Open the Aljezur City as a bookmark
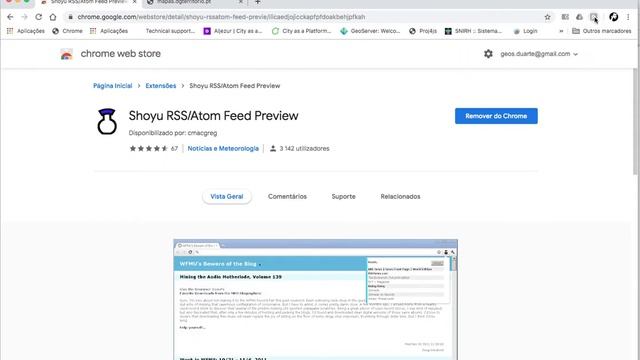This screenshot has width=640, height=360. [233, 31]
